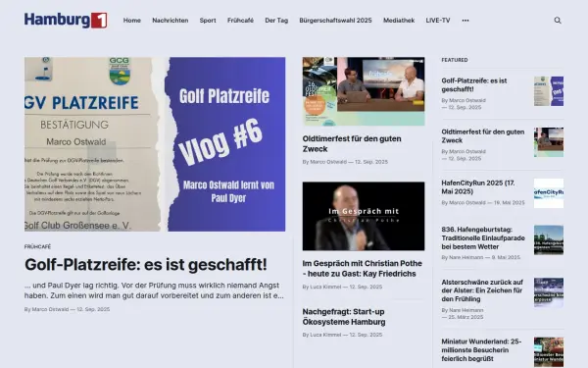
Task: Click main article excerpt '... und Paul Dyer lag richtig'
Action: [x=154, y=290]
